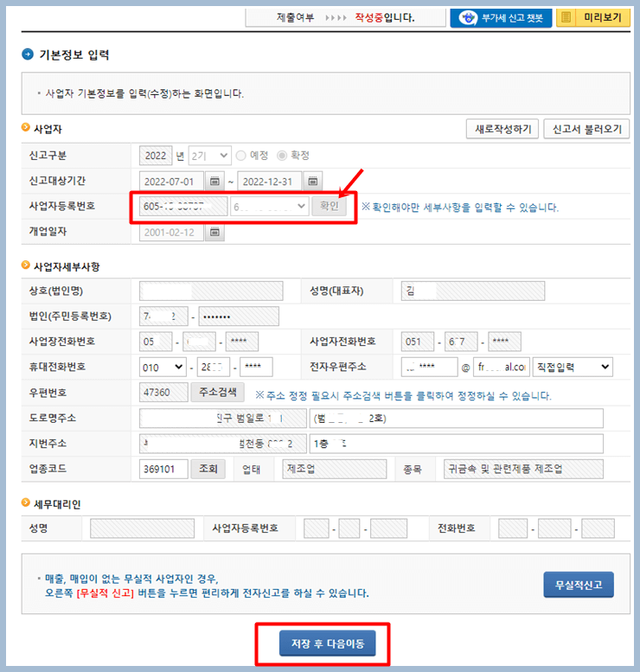
Task: Click the 사업자등록번호 input field
Action: click(x=183, y=207)
